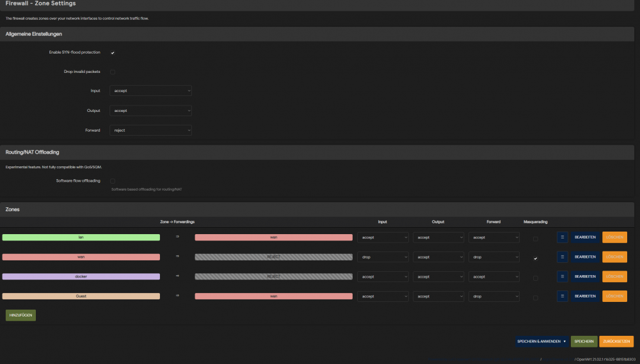Viewport: 640px width, 364px height.
Task: Open Forward dropdown for the Guest zone
Action: [x=494, y=296]
